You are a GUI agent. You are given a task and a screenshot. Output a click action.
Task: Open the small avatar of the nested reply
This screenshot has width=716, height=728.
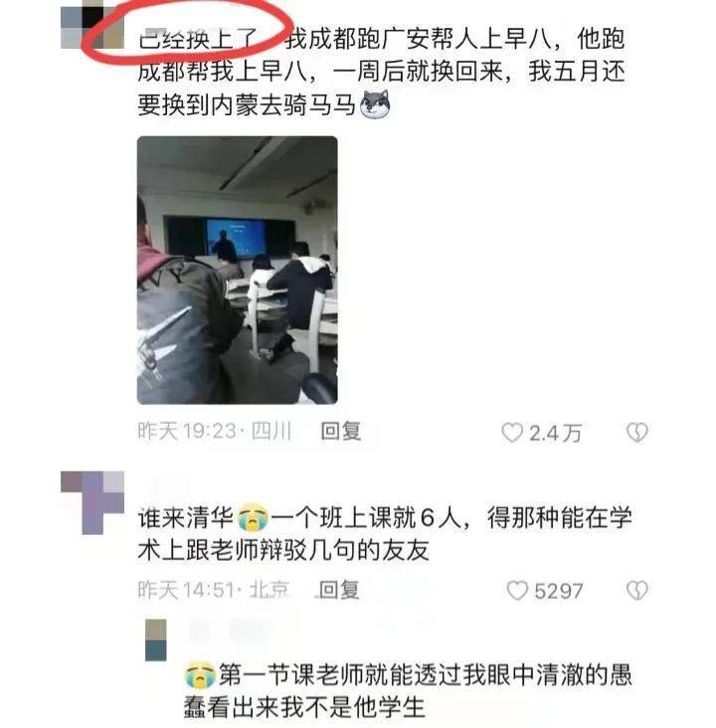coord(156,639)
